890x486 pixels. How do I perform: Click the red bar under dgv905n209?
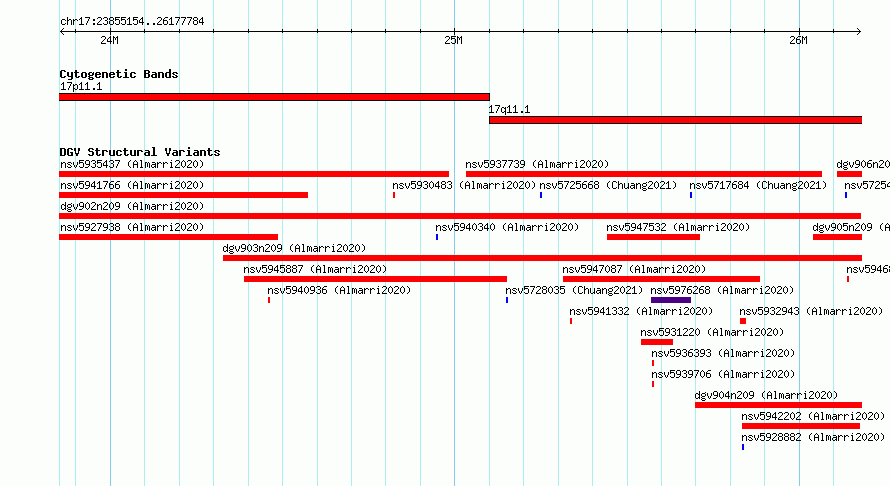(837, 237)
